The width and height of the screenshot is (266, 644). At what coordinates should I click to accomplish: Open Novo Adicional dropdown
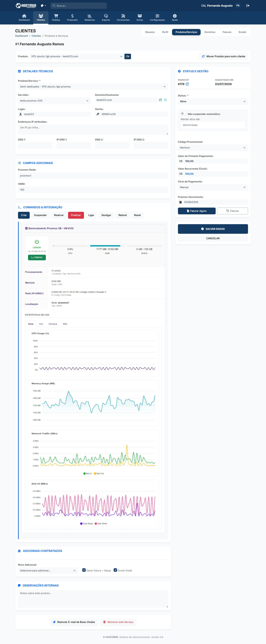click(48, 571)
